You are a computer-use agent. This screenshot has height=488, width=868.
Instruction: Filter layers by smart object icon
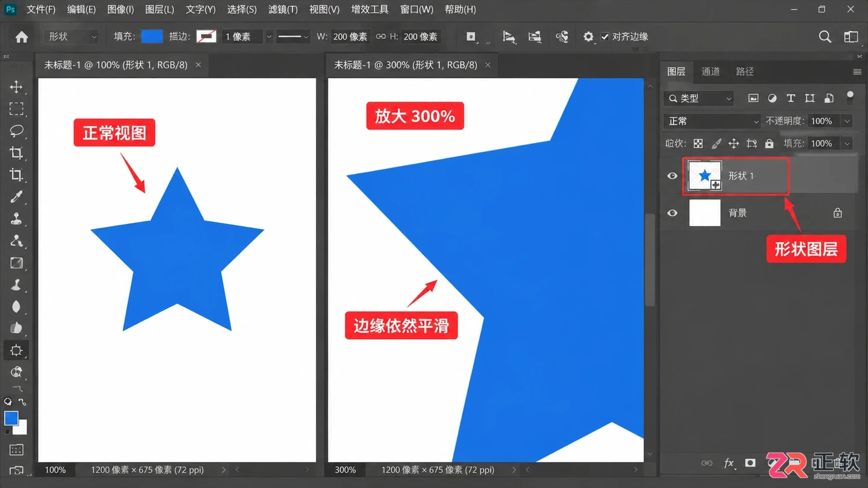[829, 98]
